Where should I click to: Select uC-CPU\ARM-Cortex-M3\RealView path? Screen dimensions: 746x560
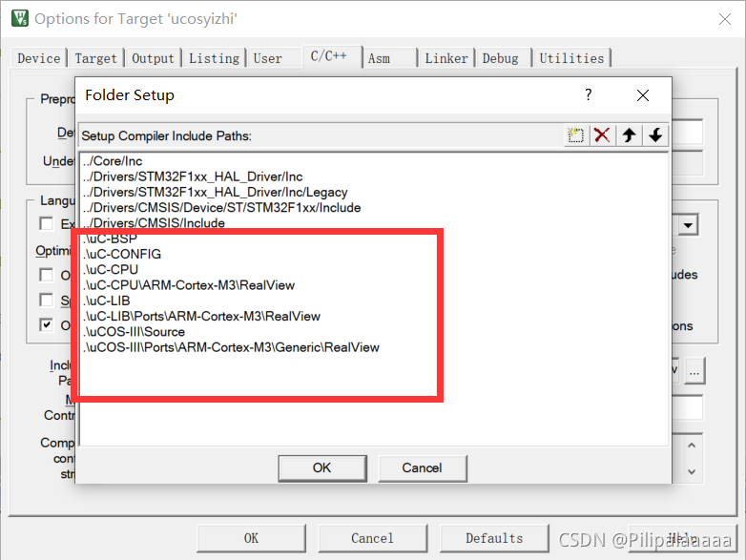point(189,285)
